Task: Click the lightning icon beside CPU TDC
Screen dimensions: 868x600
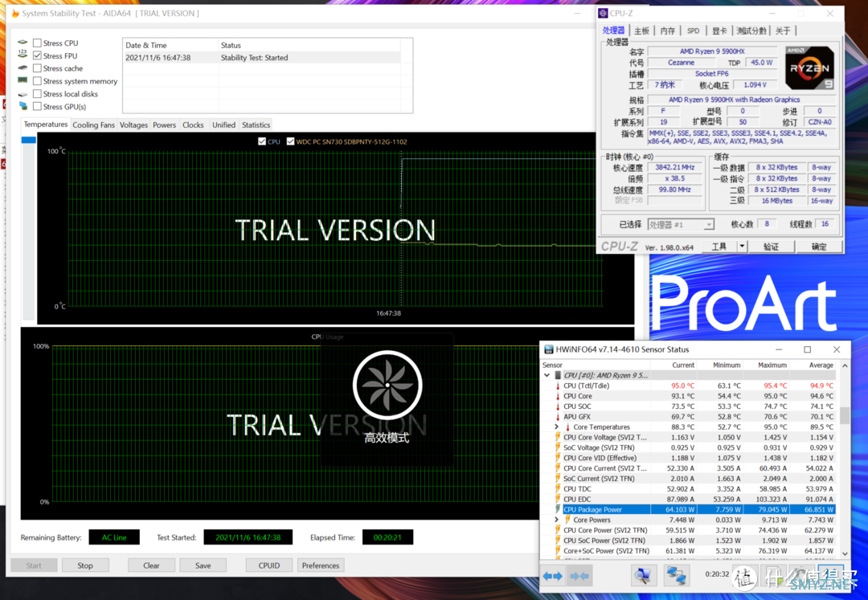Action: pos(558,489)
